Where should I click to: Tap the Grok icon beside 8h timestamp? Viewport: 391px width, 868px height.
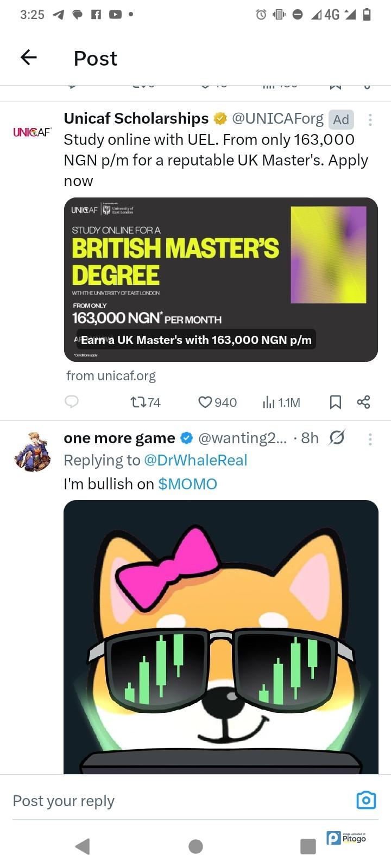[337, 438]
